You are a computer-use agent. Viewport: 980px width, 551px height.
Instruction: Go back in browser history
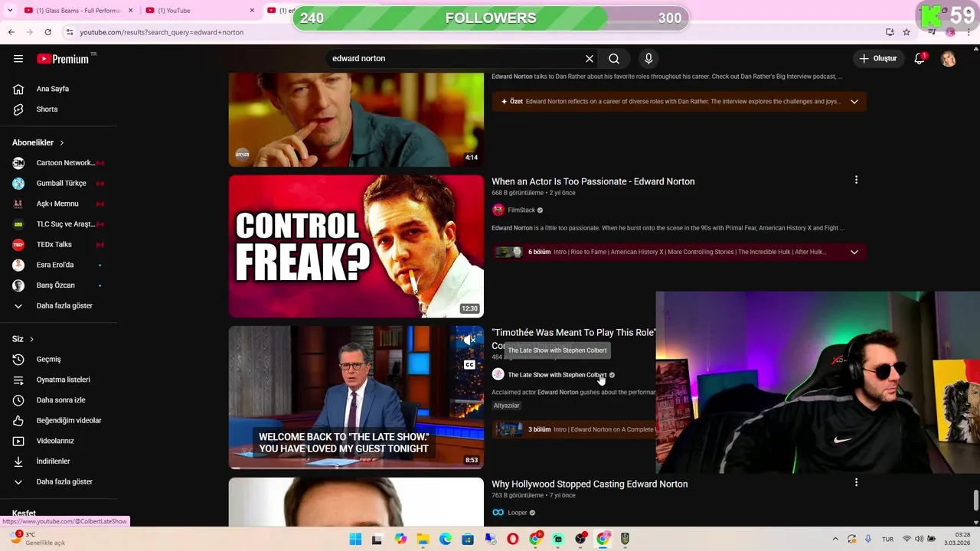(x=11, y=32)
